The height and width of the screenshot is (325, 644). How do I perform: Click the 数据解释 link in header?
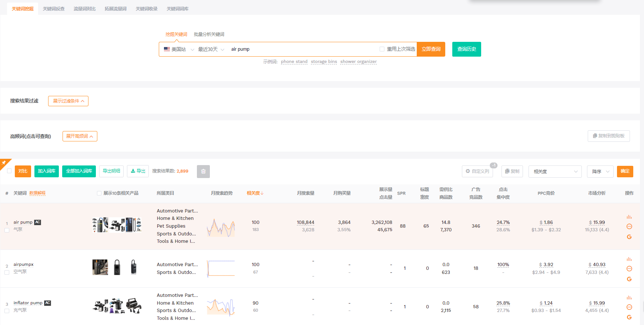pyautogui.click(x=37, y=193)
